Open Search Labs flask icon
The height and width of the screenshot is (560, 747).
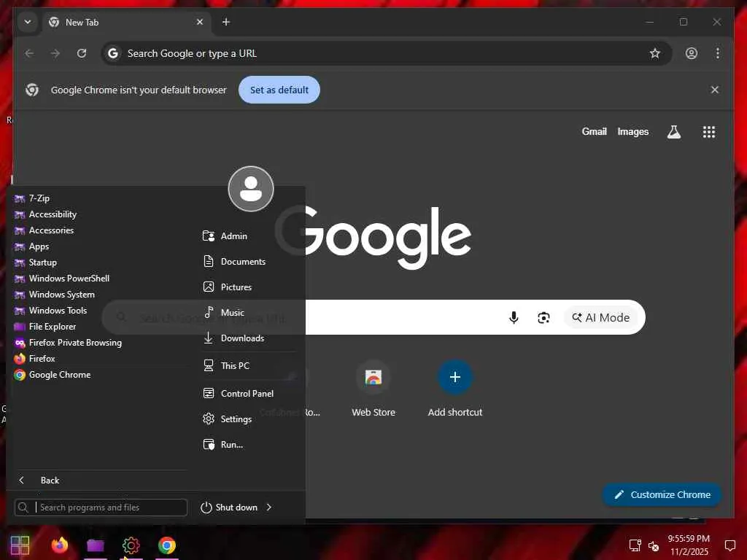(673, 132)
